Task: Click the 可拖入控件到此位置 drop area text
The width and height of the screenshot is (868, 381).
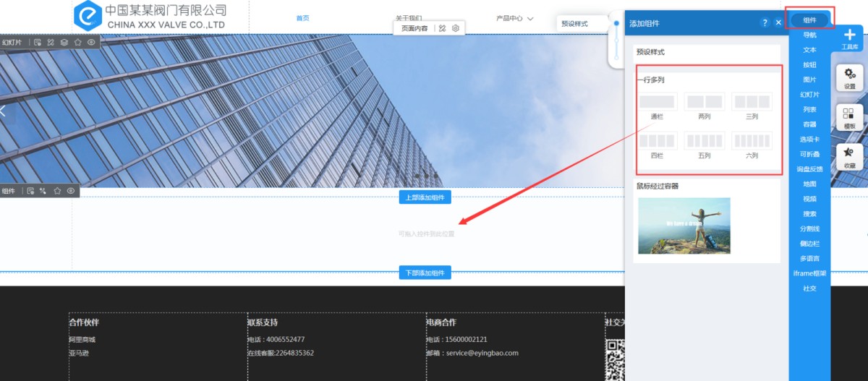Action: pos(427,234)
